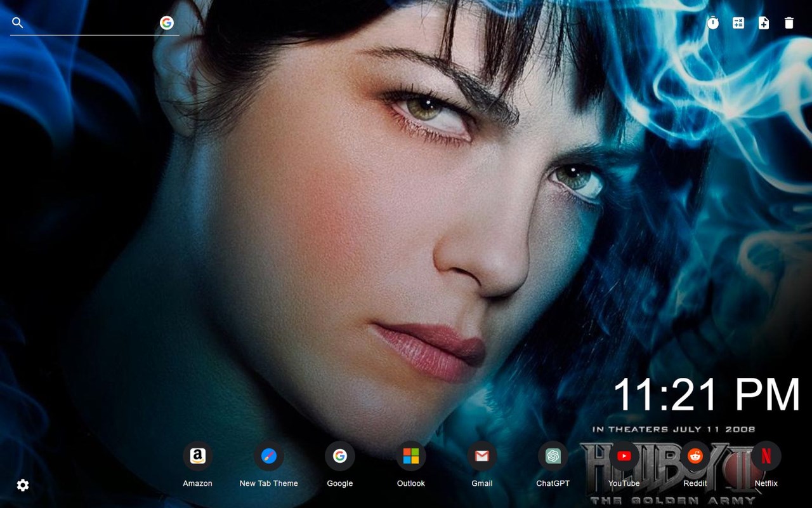Click the 11:21 PM clock display
The width and height of the screenshot is (812, 508).
pyautogui.click(x=706, y=394)
